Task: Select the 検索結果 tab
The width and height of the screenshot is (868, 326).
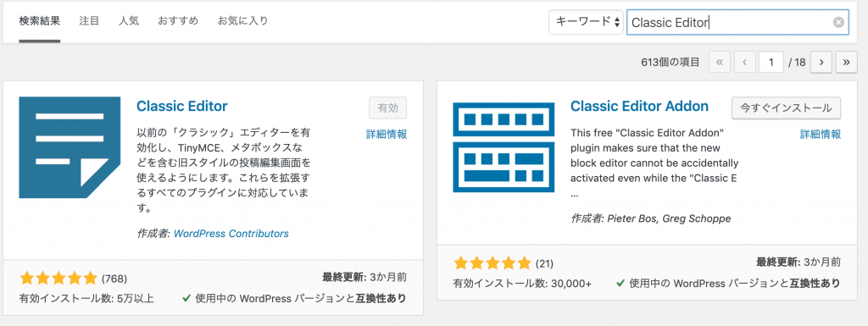Action: (x=39, y=21)
